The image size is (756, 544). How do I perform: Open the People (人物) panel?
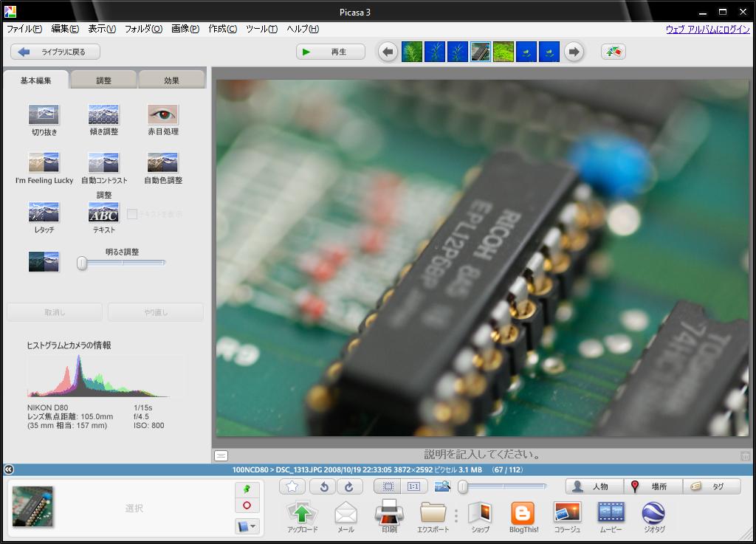594,486
